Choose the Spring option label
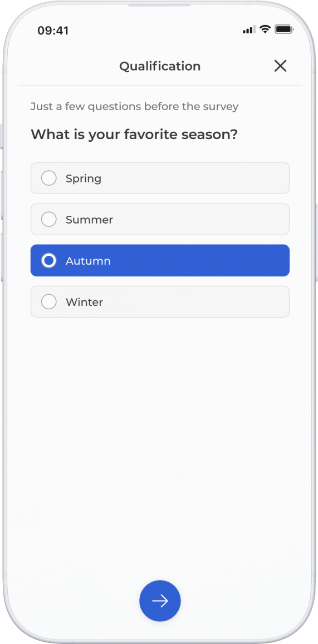 coord(84,179)
